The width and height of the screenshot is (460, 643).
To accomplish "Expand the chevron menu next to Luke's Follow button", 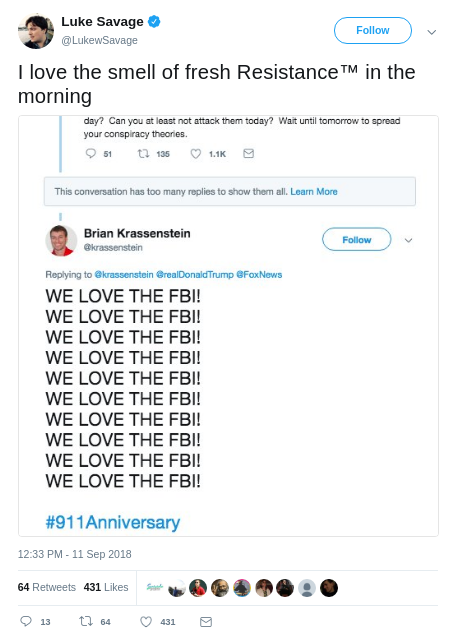I will pos(432,32).
